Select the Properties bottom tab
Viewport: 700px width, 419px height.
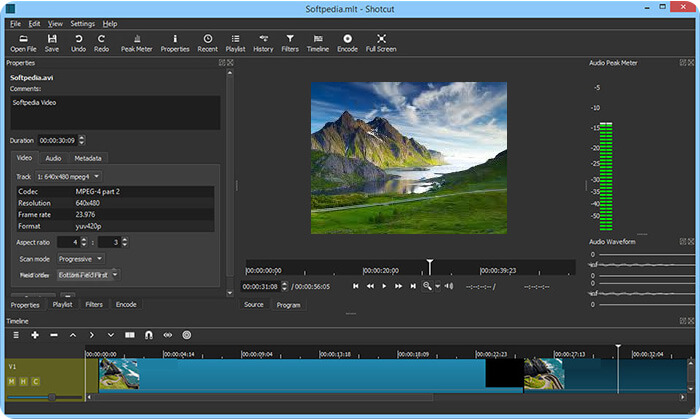pos(25,305)
